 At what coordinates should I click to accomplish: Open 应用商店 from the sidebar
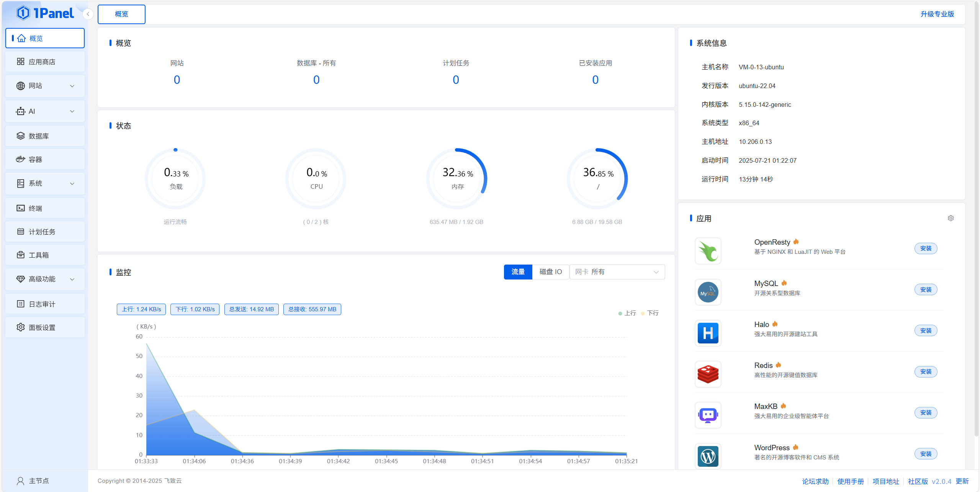click(x=45, y=62)
